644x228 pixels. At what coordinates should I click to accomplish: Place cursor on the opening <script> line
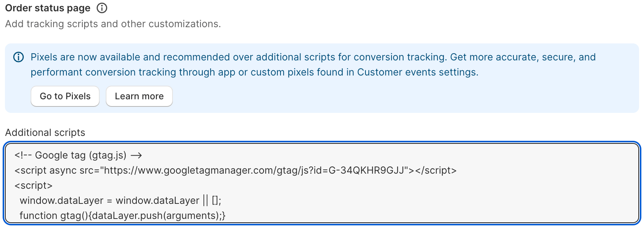(34, 185)
